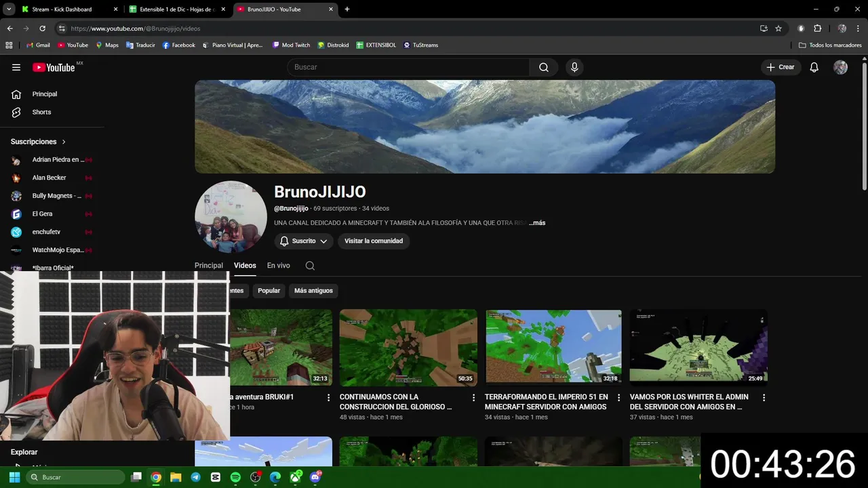Click Windows Start button
This screenshot has width=868, height=488.
point(14,477)
